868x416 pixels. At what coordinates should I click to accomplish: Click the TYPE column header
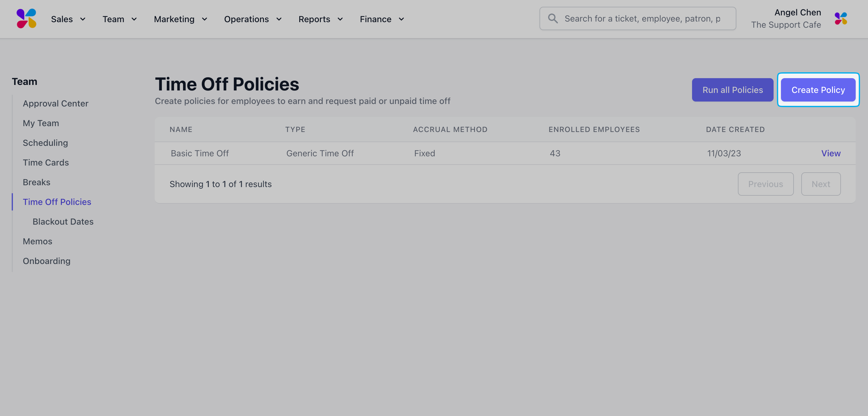pyautogui.click(x=295, y=130)
